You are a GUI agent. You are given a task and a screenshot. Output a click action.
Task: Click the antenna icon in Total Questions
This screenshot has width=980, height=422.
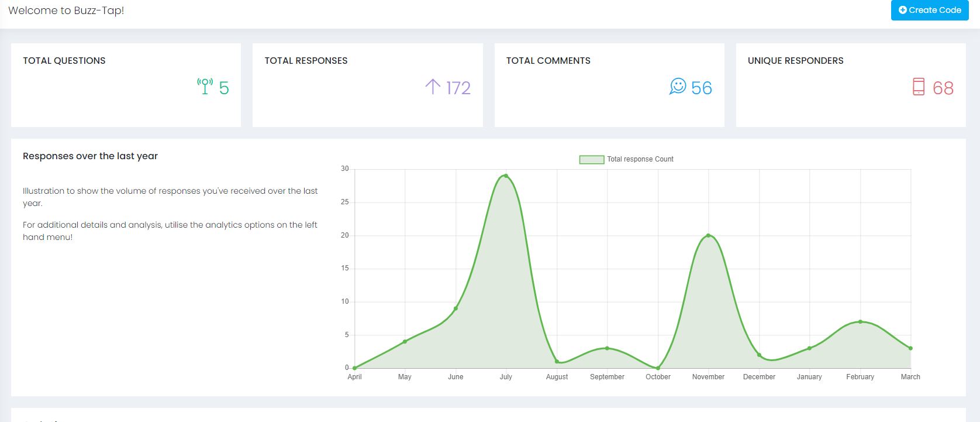(x=205, y=87)
